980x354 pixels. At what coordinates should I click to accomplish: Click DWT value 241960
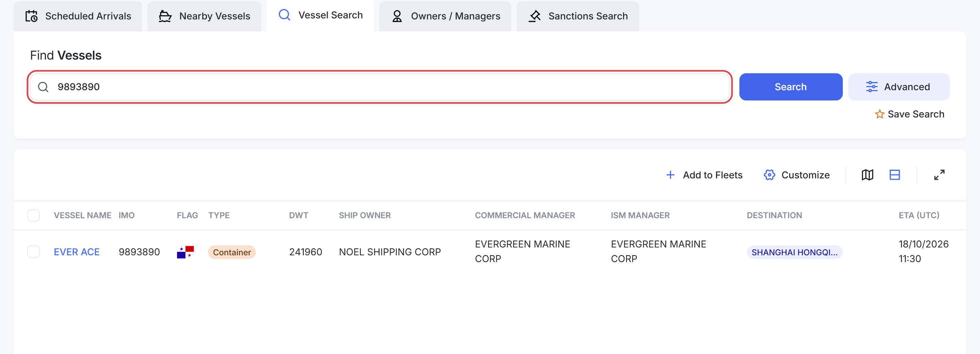(306, 252)
